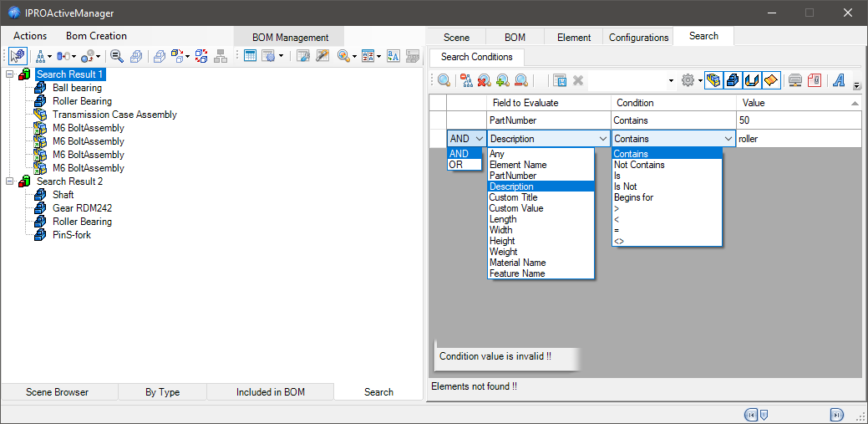The height and width of the screenshot is (424, 868).
Task: Run search with the magnifier icon
Action: point(444,80)
